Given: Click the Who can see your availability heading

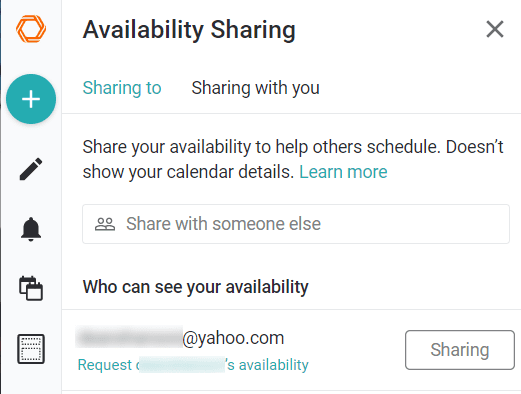Looking at the screenshot, I should [196, 287].
